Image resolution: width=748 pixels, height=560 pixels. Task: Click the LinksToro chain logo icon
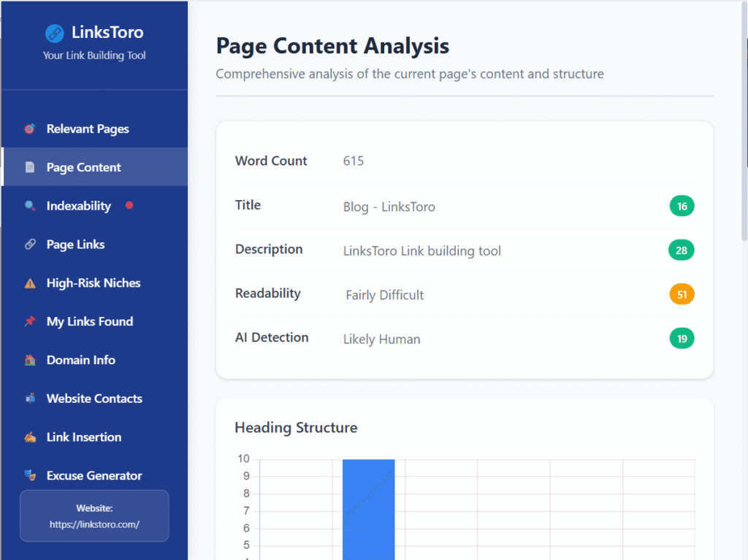(x=55, y=33)
